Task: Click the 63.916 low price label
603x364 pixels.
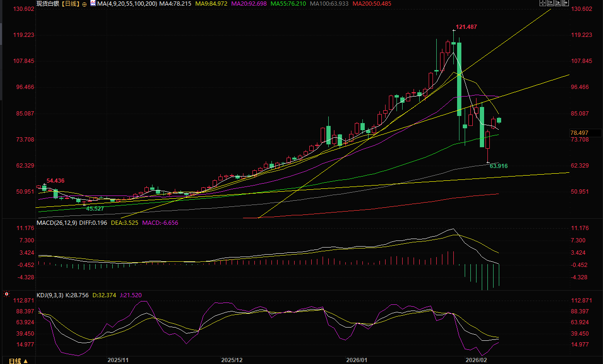Action: [498, 166]
